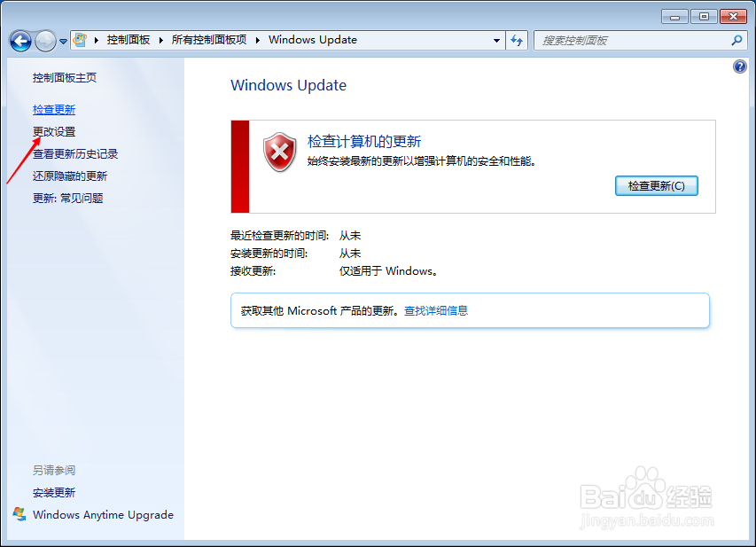Image resolution: width=756 pixels, height=547 pixels.
Task: Select the Windows Update breadcrumb
Action: (313, 40)
